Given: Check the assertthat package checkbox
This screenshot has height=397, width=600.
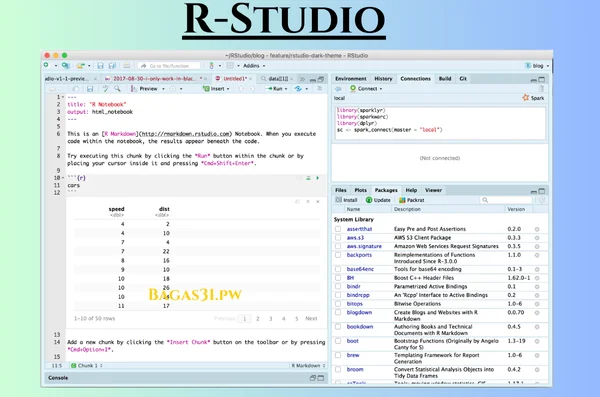Looking at the screenshot, I should tap(338, 229).
